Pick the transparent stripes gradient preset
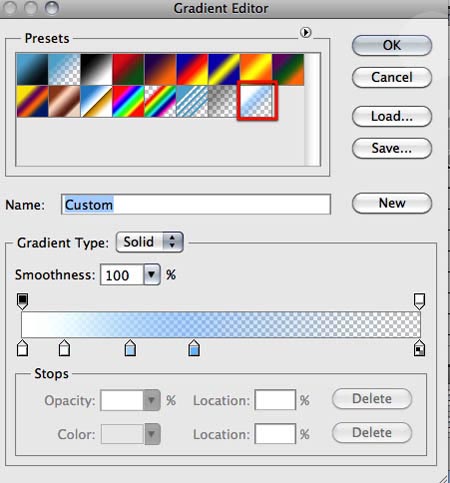 click(x=192, y=101)
